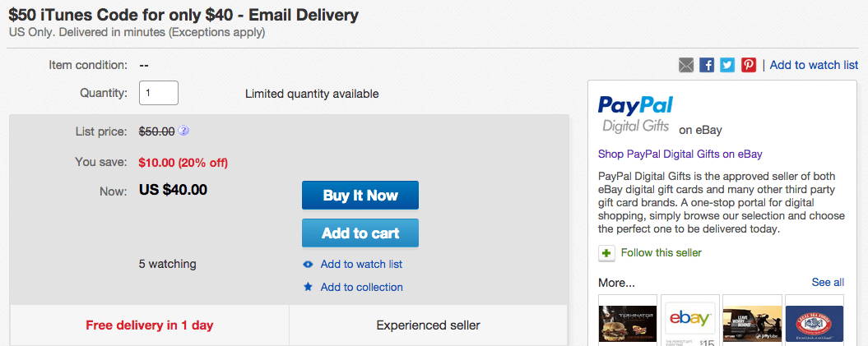Open the PayPal Digital Gifts logo
Image resolution: width=868 pixels, height=346 pixels.
(635, 114)
